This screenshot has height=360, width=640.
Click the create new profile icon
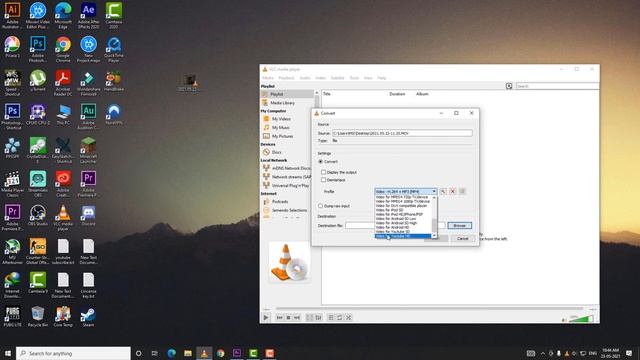tap(462, 191)
